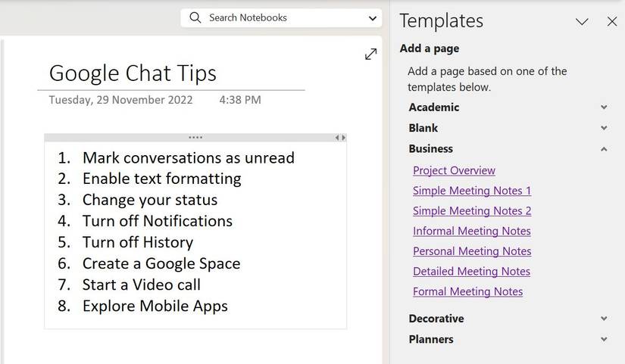Expand the Academic templates category

(604, 107)
